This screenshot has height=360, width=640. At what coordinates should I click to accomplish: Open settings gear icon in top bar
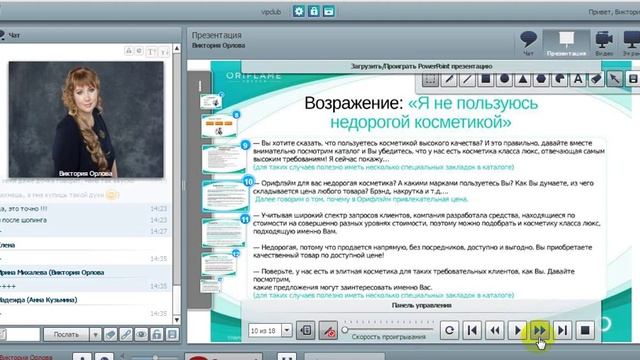(299, 11)
